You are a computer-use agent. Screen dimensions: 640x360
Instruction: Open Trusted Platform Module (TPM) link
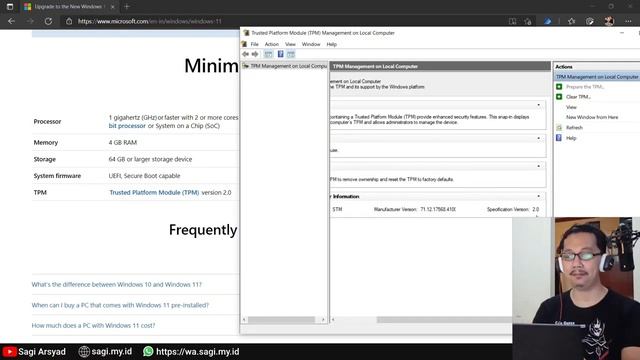pyautogui.click(x=154, y=192)
